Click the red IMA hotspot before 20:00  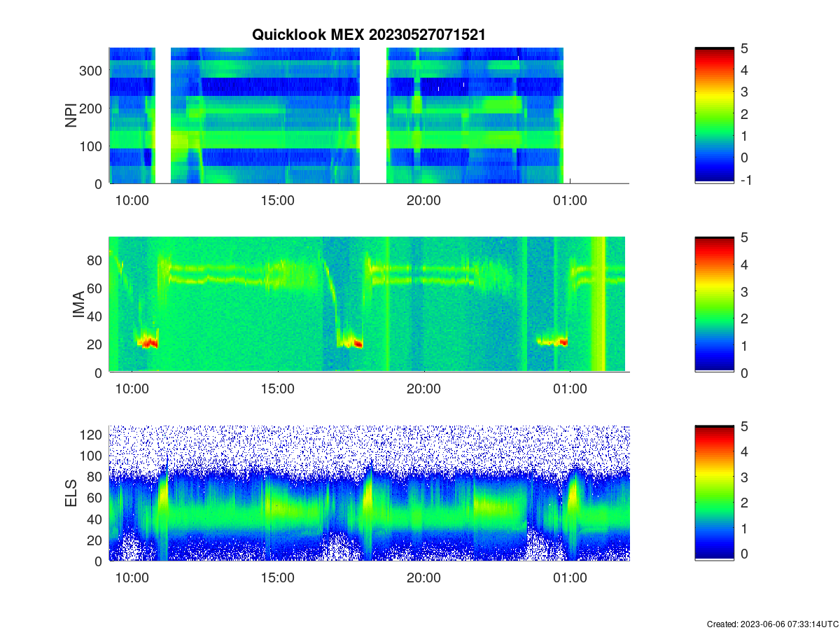click(358, 344)
